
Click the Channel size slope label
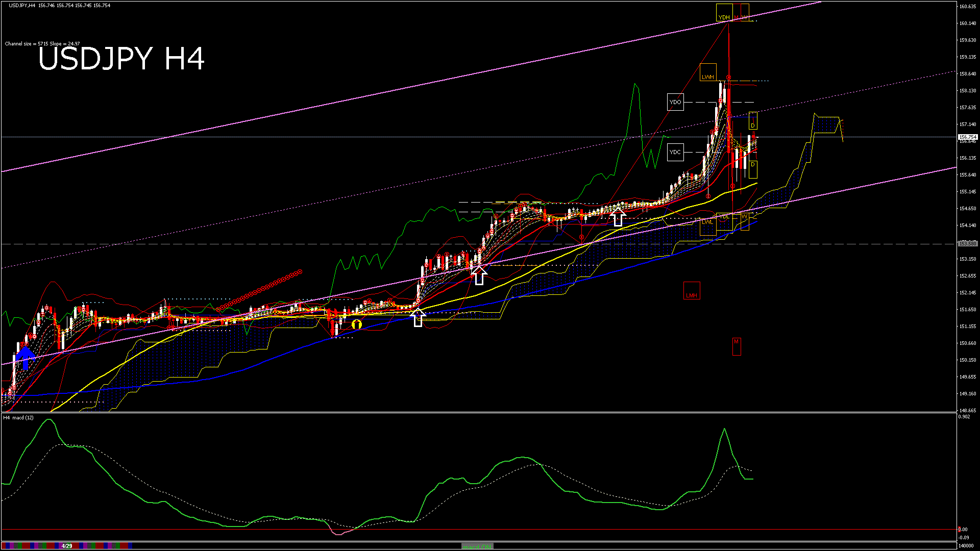click(x=42, y=44)
